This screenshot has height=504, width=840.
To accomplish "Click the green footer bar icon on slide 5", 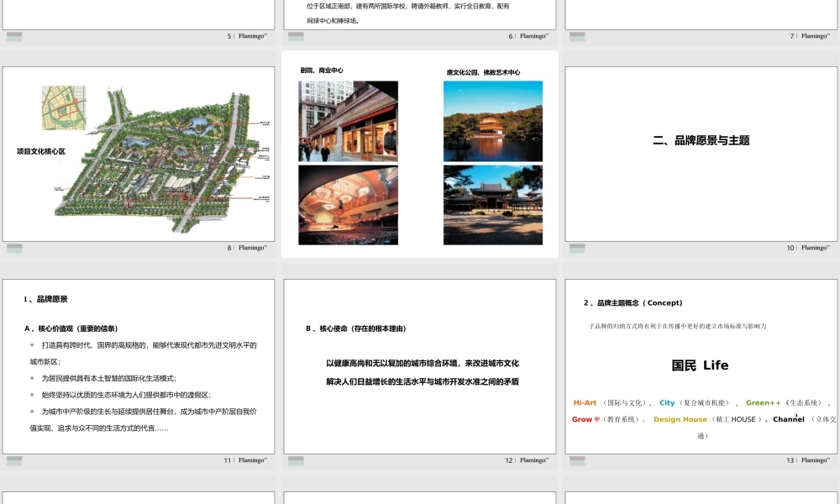I will [15, 37].
